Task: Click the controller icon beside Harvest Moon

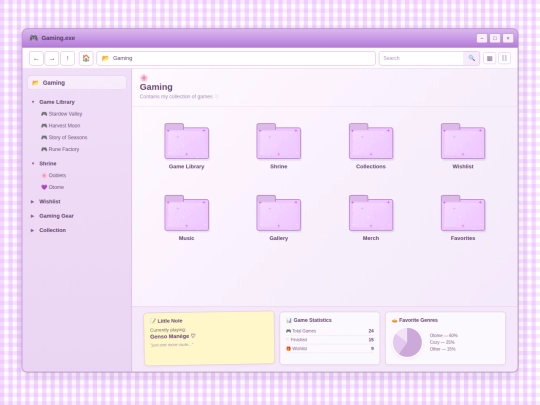Action: [44, 126]
